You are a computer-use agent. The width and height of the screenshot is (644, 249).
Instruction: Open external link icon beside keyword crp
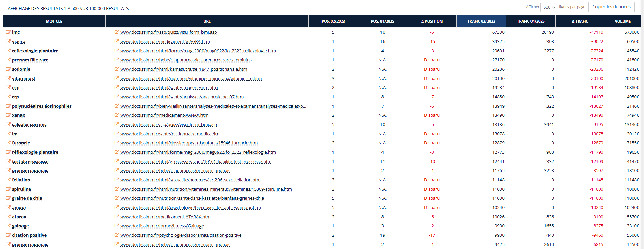pyautogui.click(x=8, y=97)
